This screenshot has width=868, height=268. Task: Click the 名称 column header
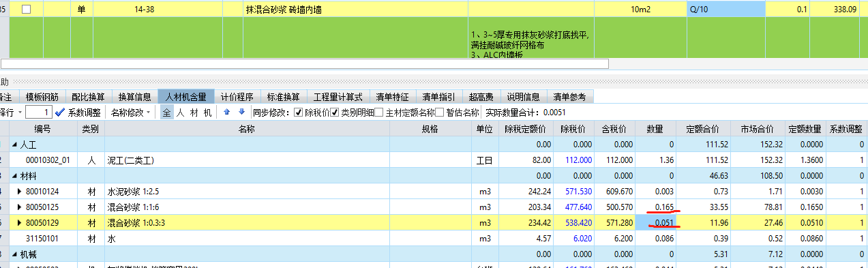[246, 129]
